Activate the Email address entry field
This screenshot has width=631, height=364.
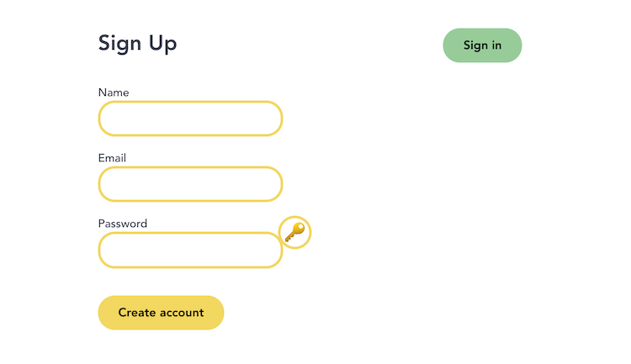pyautogui.click(x=190, y=184)
